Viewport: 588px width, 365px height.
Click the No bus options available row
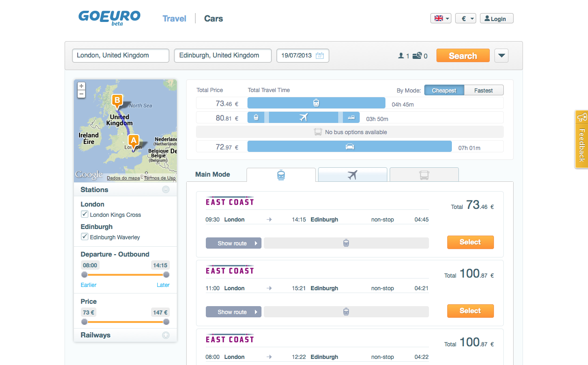pos(350,132)
